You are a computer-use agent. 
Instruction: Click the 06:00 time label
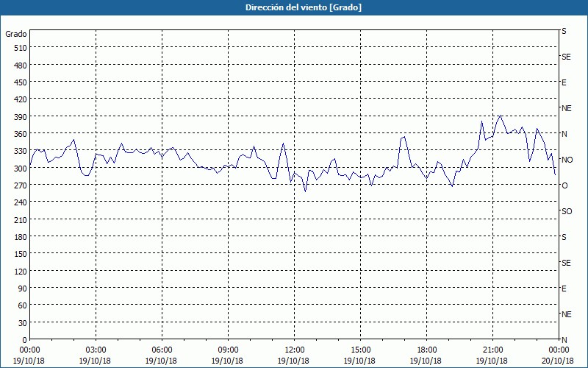click(162, 350)
